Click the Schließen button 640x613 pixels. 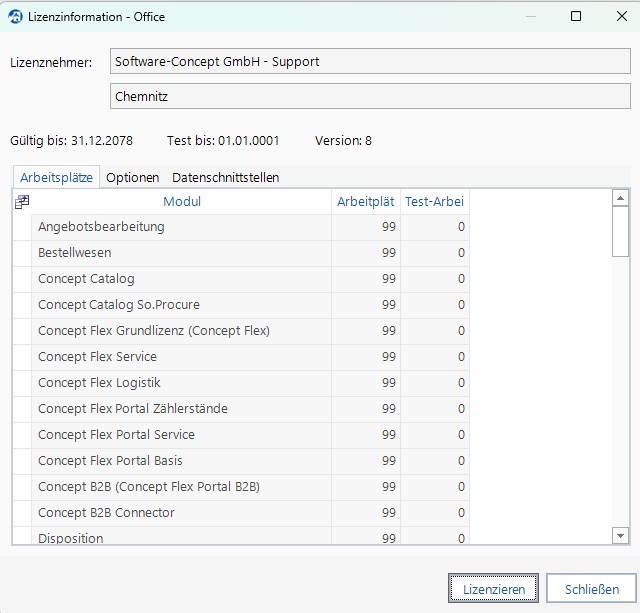(x=591, y=589)
